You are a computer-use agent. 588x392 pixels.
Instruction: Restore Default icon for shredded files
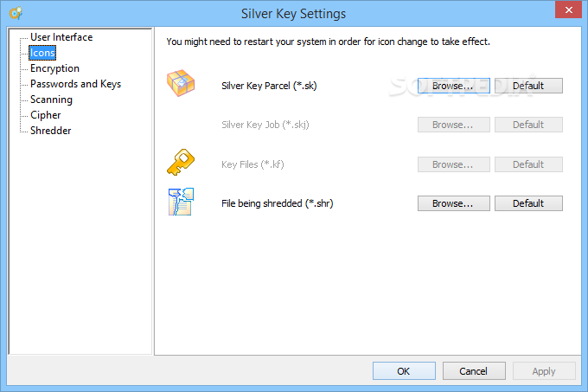(528, 203)
